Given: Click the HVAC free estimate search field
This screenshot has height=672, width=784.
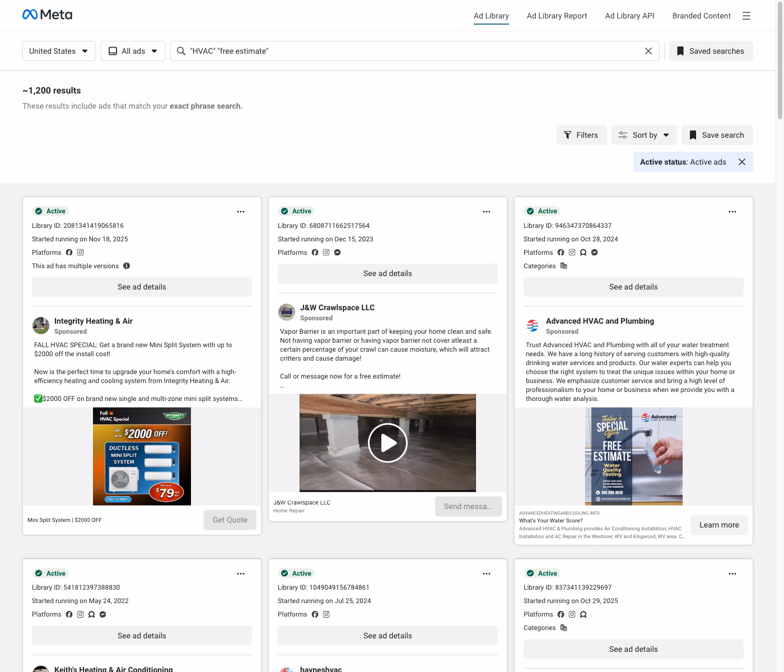Looking at the screenshot, I should click(414, 51).
